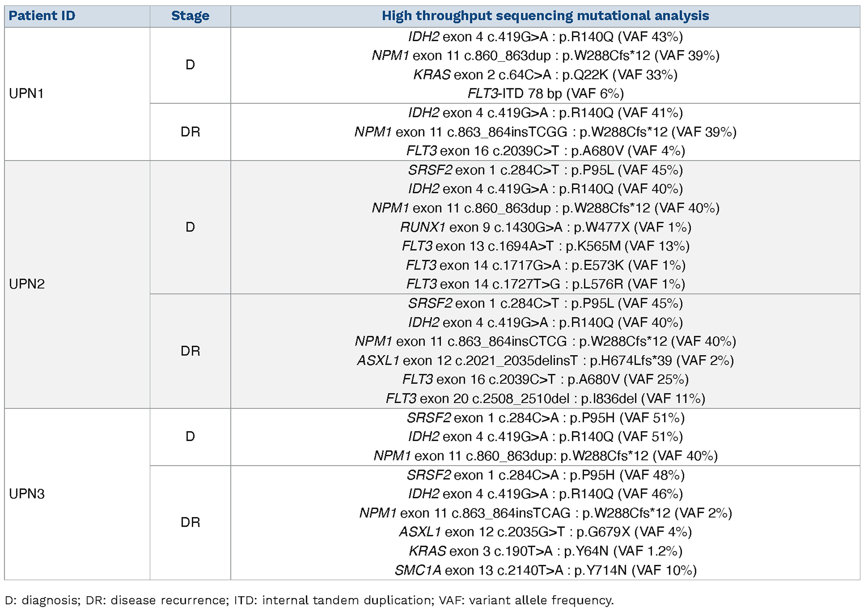The width and height of the screenshot is (868, 611).
Task: Select the RUNX1 exon 9 p.W477X entry
Action: [x=545, y=227]
